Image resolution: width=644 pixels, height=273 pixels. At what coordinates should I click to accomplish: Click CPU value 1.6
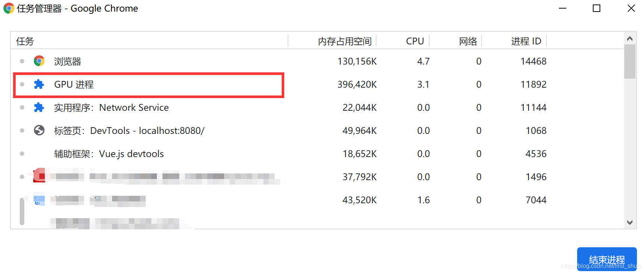(423, 200)
